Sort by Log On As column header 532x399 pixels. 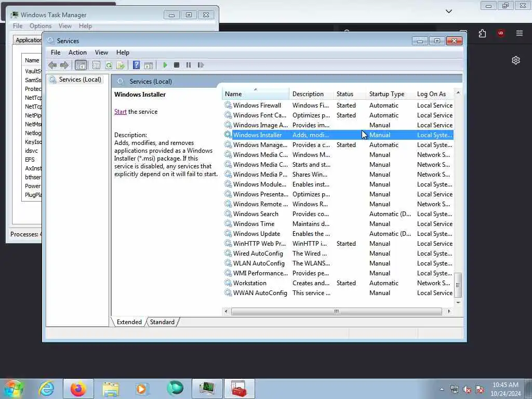pos(434,94)
